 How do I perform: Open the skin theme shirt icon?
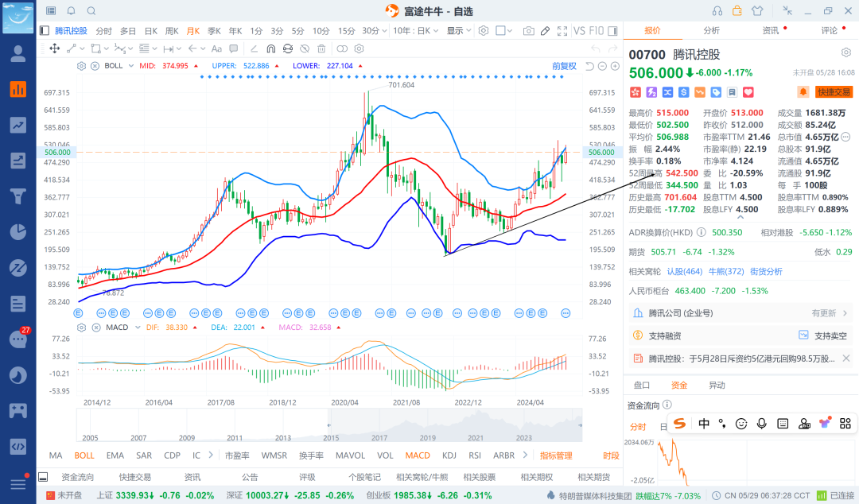[x=756, y=11]
